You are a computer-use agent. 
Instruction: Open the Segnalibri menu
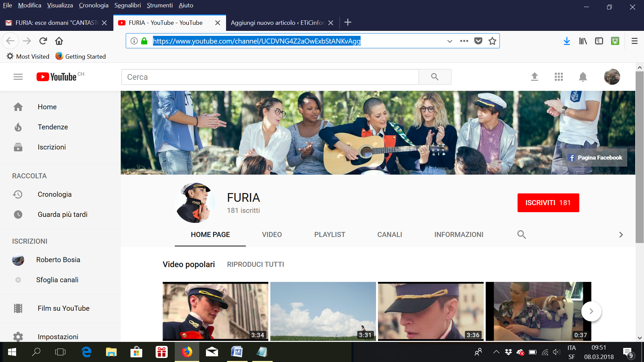pos(127,5)
